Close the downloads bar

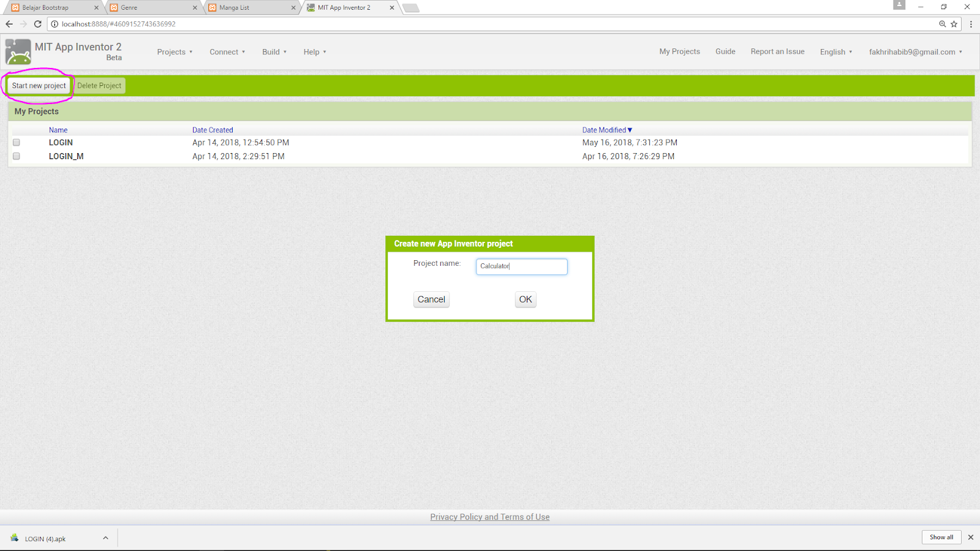click(971, 538)
